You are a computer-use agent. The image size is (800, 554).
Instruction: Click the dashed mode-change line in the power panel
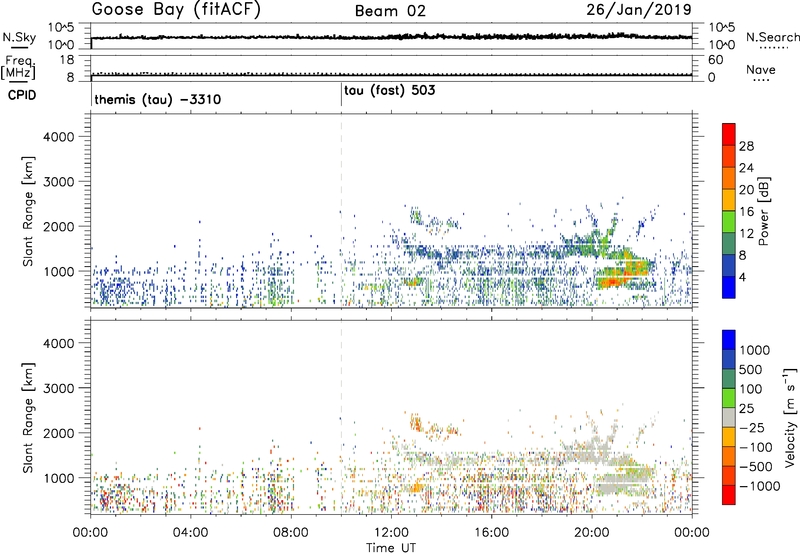[x=341, y=210]
